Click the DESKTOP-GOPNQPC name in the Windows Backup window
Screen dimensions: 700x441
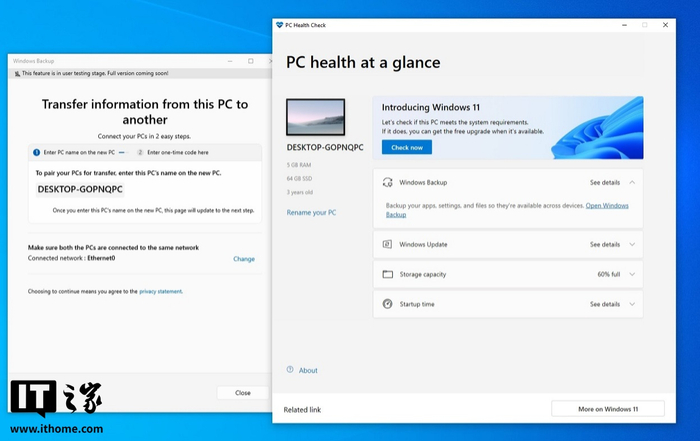click(x=80, y=189)
